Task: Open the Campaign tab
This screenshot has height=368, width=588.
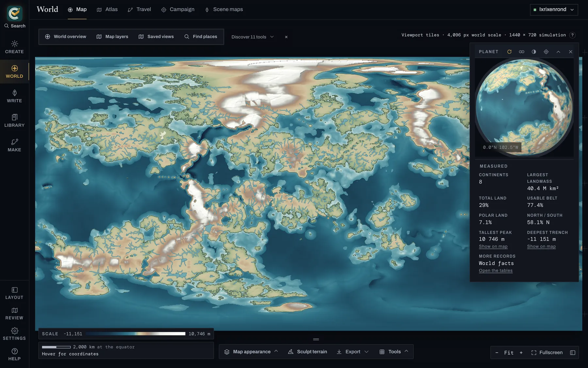Action: pyautogui.click(x=178, y=9)
